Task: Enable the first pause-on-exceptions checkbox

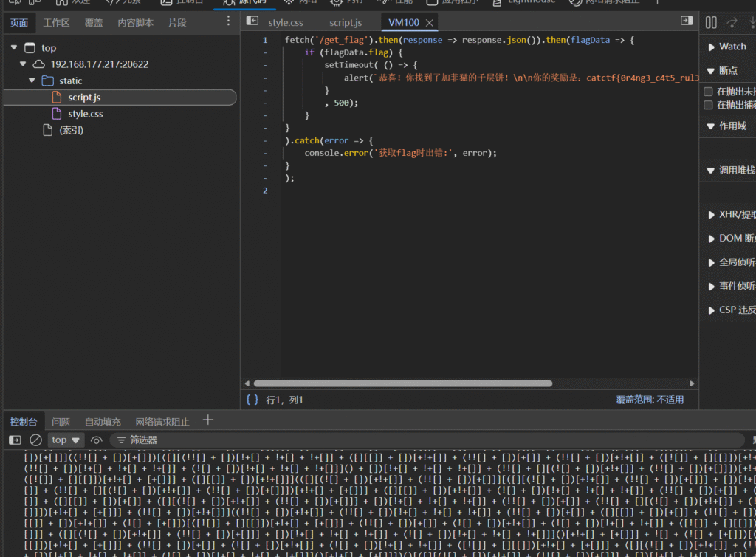Action: pos(708,92)
